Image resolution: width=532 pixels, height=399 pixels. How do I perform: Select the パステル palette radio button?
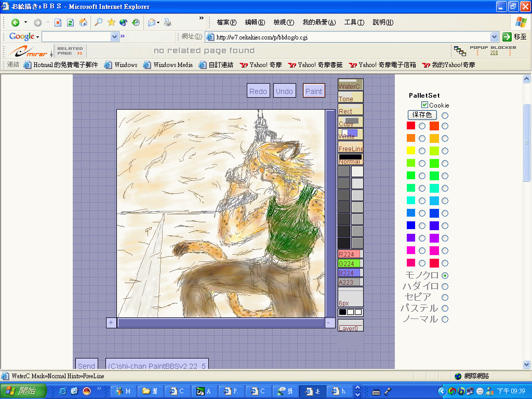[445, 308]
